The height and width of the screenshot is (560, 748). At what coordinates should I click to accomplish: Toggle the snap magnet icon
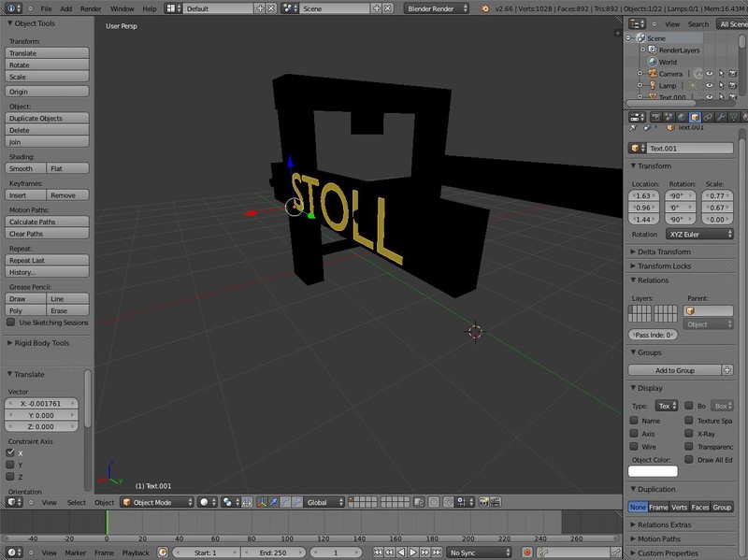pyautogui.click(x=449, y=502)
